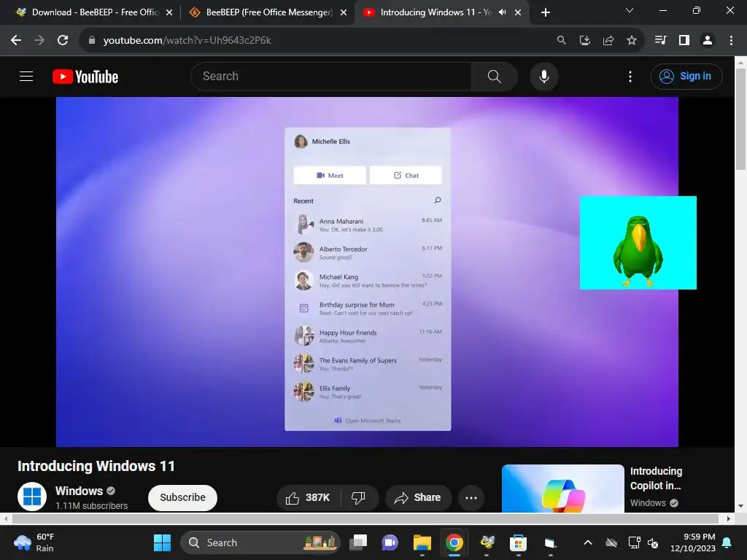Reload the YouTube page
This screenshot has height=560, width=747.
(x=63, y=41)
